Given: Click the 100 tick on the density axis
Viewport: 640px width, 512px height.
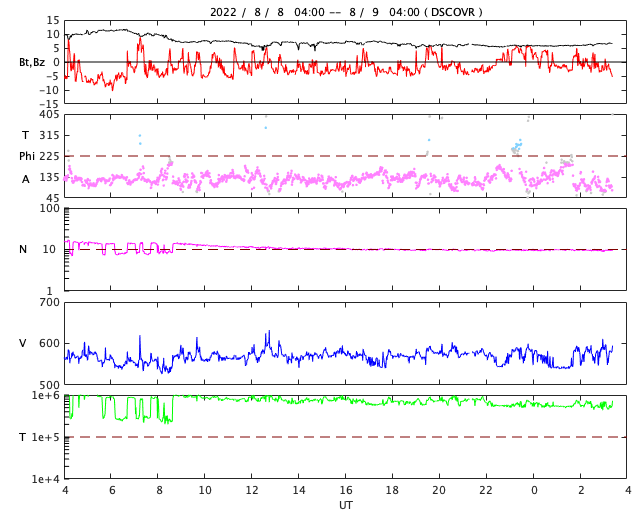Looking at the screenshot, I should (x=49, y=208).
